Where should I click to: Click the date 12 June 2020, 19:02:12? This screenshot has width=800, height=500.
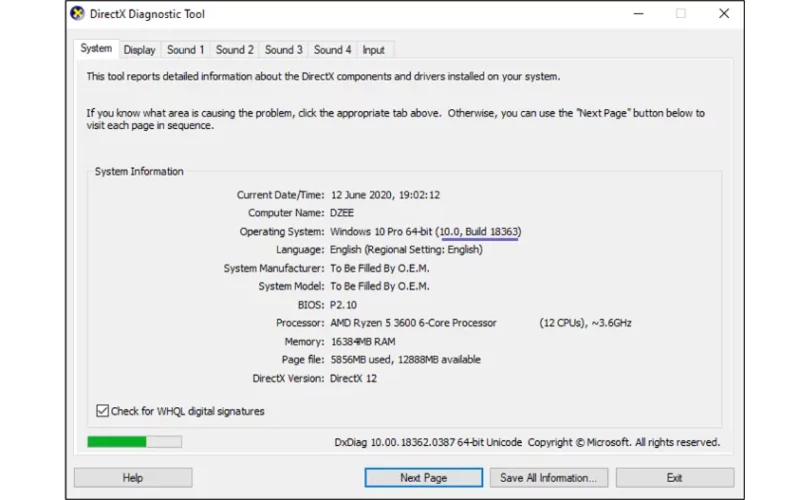tap(385, 195)
